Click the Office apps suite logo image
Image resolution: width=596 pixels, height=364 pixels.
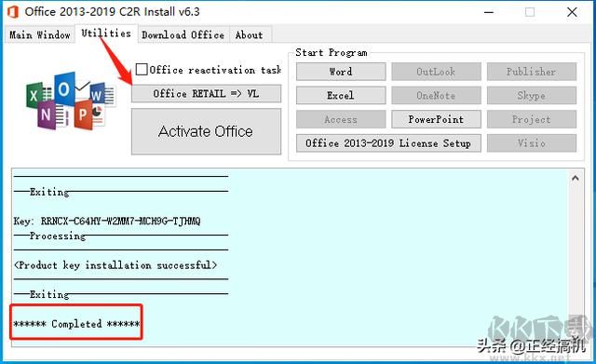pos(71,101)
